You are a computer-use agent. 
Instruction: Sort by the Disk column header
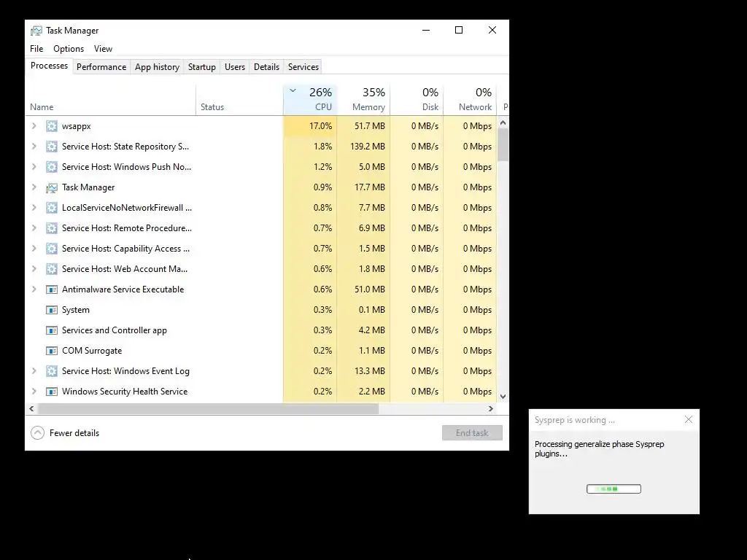417,99
